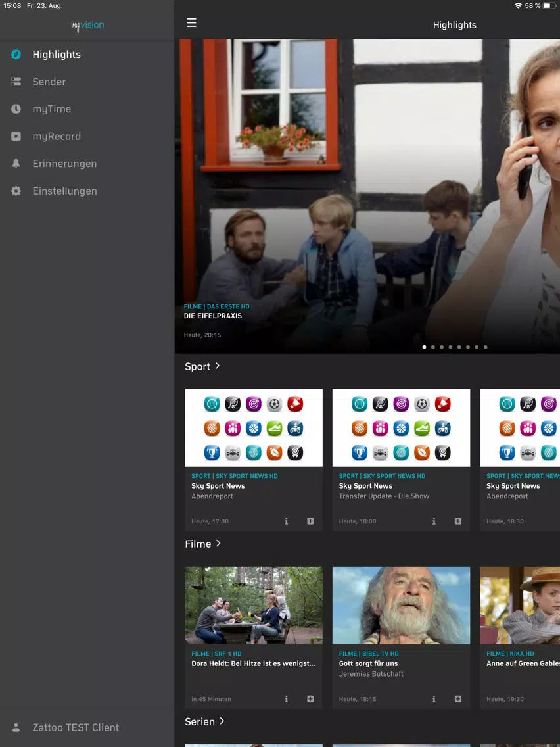Click 'Heute, 20:15' banner time

click(x=202, y=335)
